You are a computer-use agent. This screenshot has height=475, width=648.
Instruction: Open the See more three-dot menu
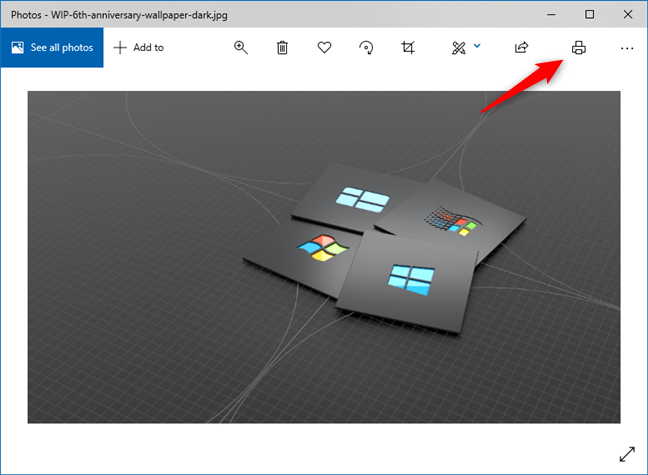coord(627,47)
